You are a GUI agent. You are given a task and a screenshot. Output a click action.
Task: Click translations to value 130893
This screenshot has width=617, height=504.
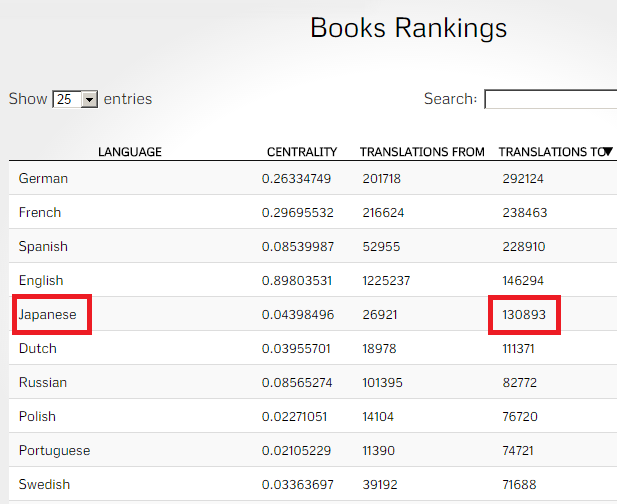pos(524,315)
